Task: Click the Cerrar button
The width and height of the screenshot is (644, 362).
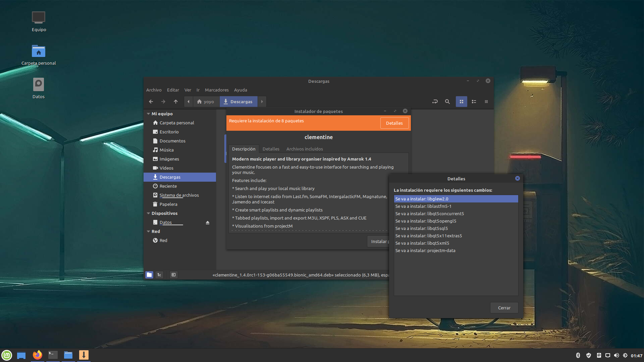Action: coord(504,308)
